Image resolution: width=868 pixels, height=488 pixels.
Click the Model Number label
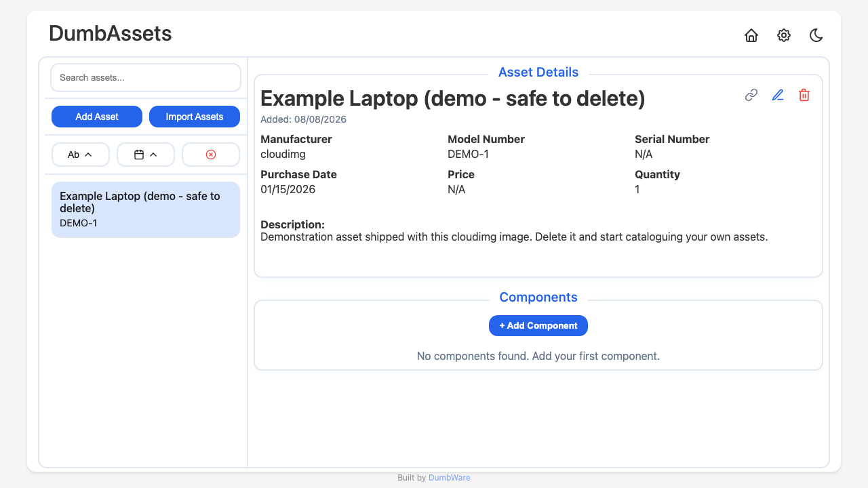coord(486,139)
